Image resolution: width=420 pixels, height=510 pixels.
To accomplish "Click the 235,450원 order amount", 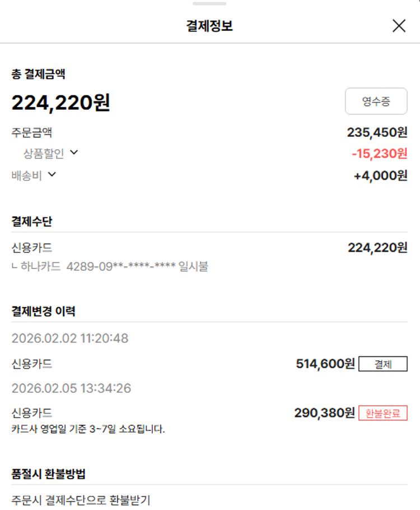I will tap(377, 133).
